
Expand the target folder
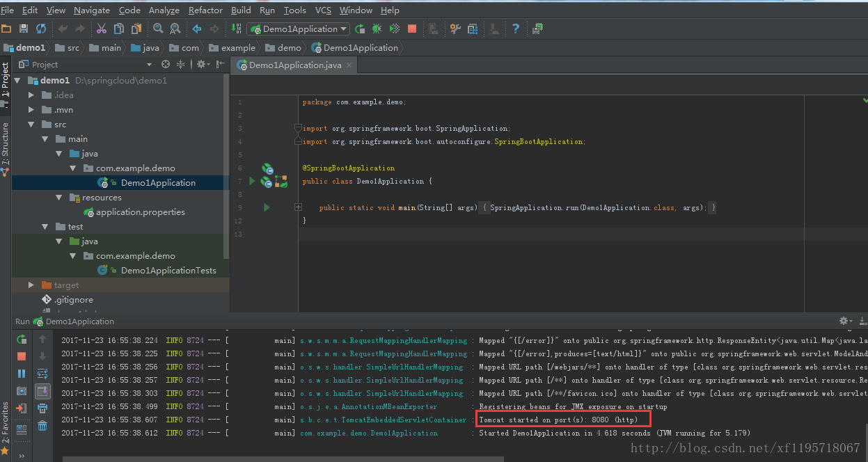pyautogui.click(x=31, y=285)
